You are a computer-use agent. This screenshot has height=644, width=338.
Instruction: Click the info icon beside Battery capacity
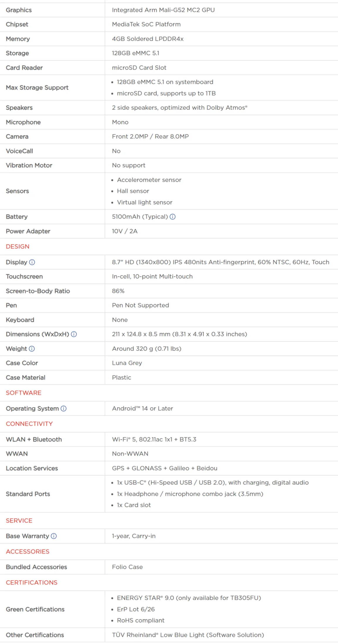point(173,217)
